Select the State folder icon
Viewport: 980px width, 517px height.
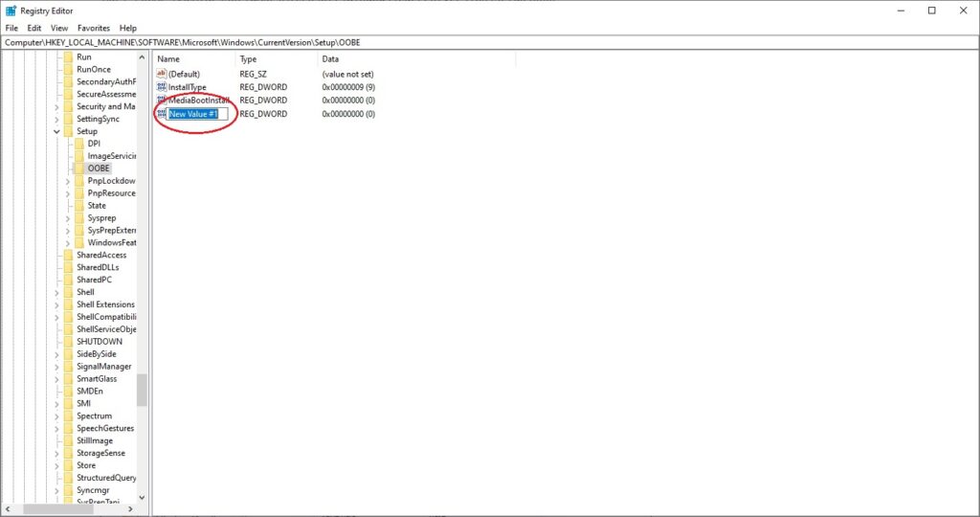pyautogui.click(x=78, y=206)
